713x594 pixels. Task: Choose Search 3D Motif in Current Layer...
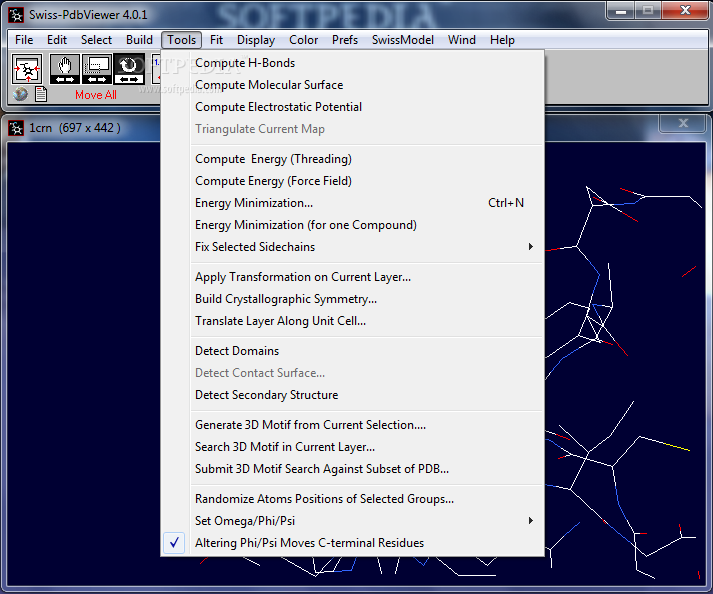point(352,447)
